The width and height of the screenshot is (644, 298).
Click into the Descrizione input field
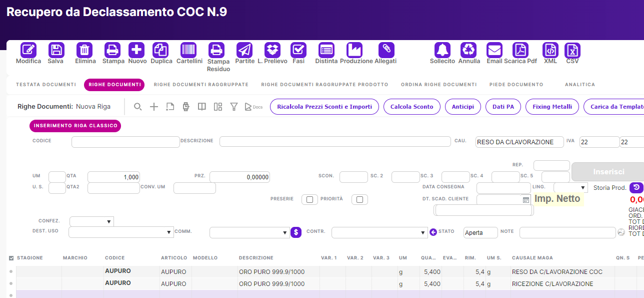(334, 142)
